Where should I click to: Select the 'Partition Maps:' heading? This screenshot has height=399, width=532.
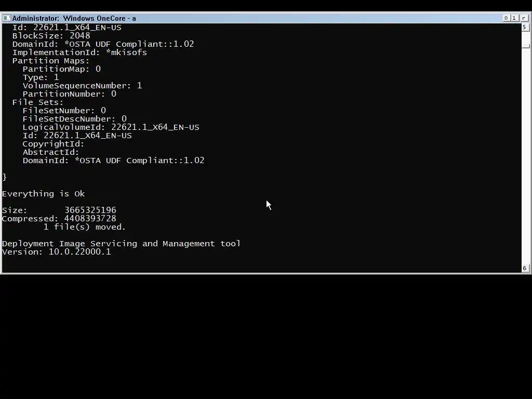point(51,61)
